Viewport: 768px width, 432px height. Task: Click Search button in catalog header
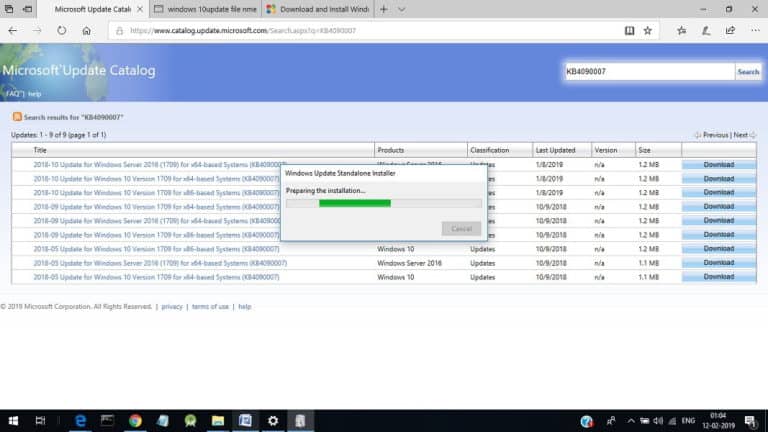pos(748,72)
